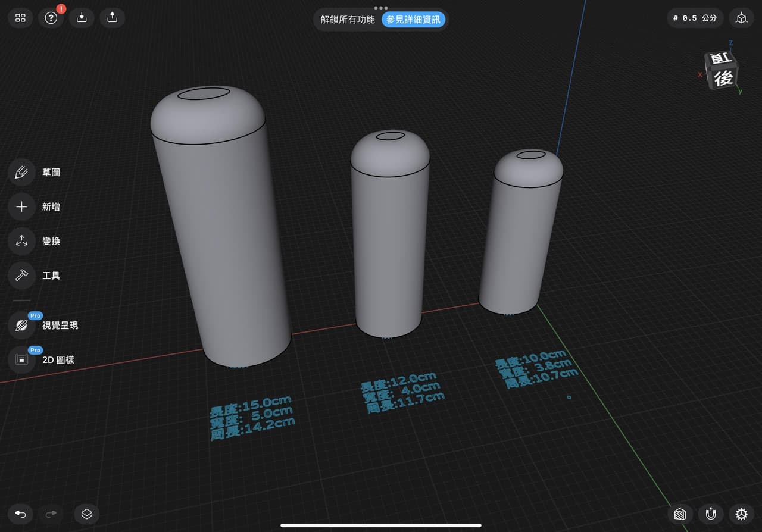This screenshot has width=762, height=532.
Task: Open the settings gear icon
Action: coord(741,514)
